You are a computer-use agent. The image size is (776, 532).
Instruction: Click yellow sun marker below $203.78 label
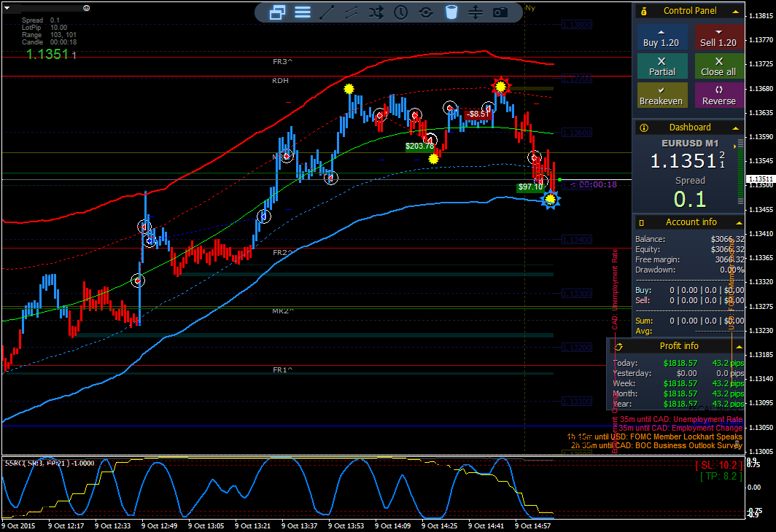(433, 159)
